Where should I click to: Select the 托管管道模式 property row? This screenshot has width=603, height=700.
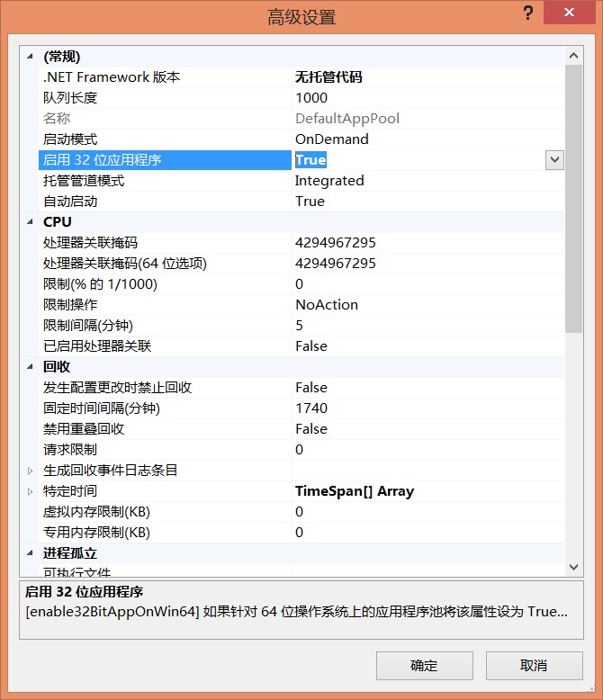point(84,181)
